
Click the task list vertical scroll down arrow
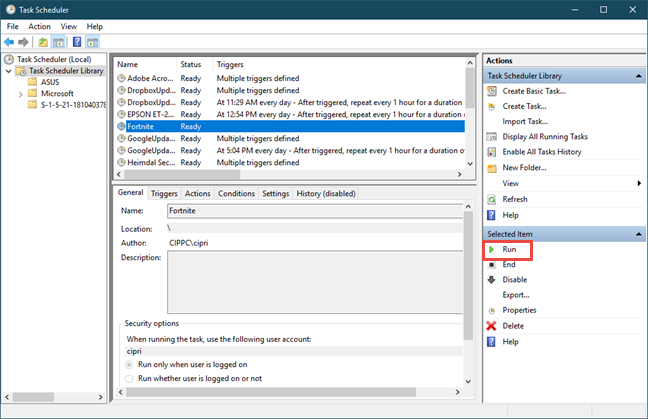pyautogui.click(x=470, y=164)
